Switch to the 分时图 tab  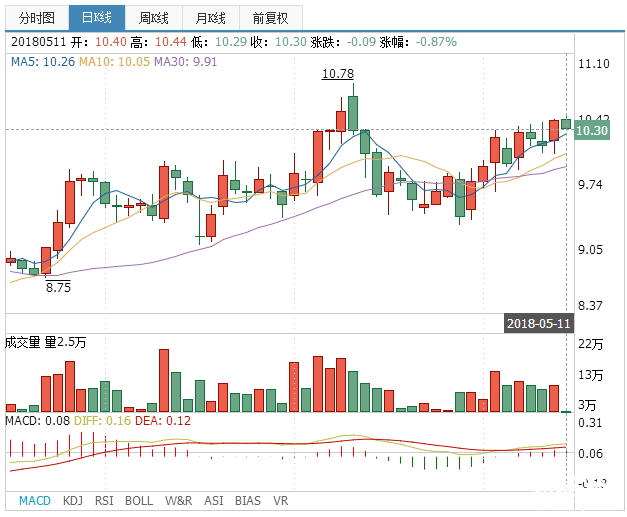(37, 18)
